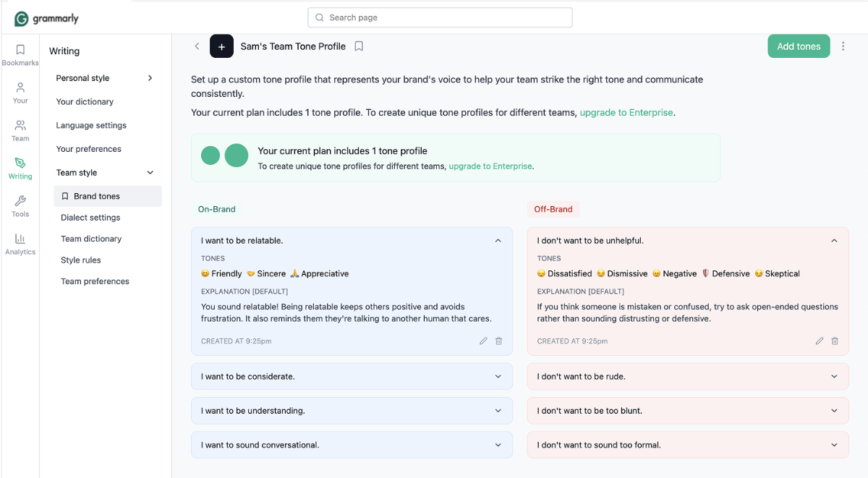Open the Team section from the sidebar
868x478 pixels.
pos(20,129)
